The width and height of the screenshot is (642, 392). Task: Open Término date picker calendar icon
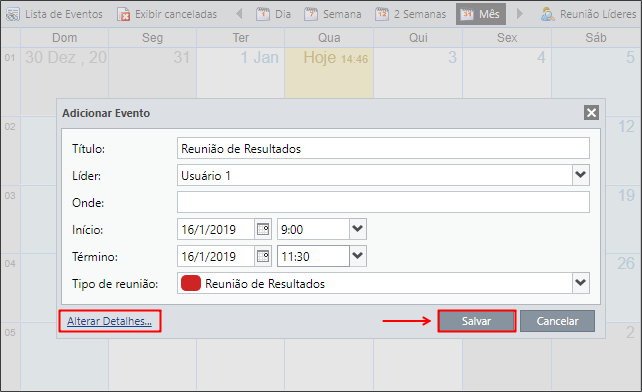pos(263,256)
